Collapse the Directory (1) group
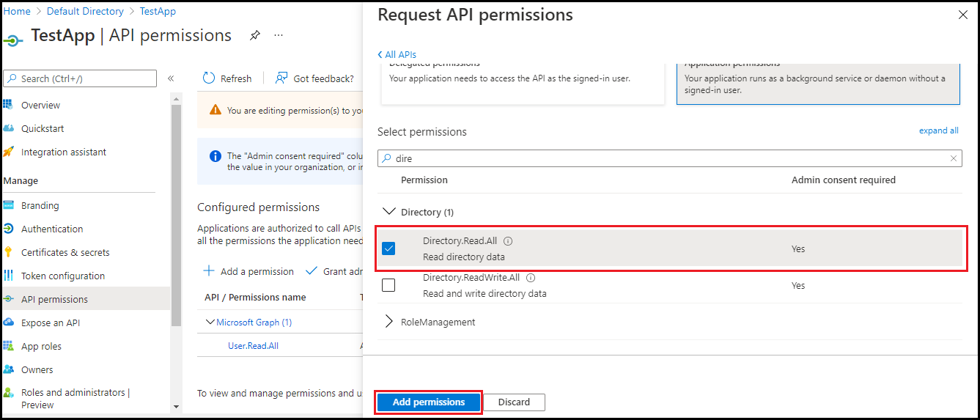 tap(388, 212)
